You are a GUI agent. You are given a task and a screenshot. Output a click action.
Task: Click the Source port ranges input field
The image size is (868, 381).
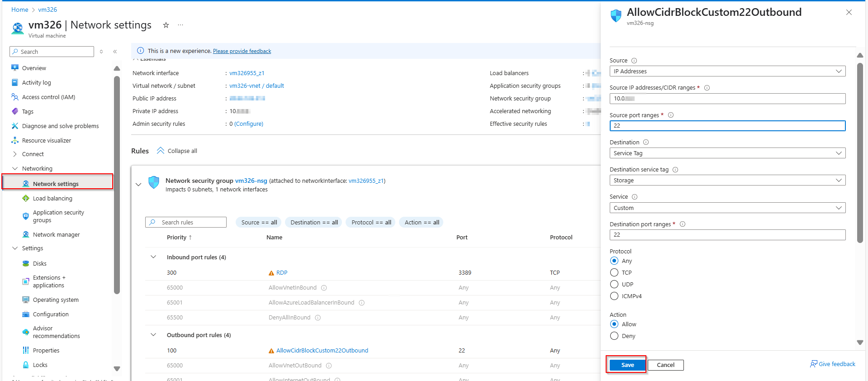[x=727, y=126]
